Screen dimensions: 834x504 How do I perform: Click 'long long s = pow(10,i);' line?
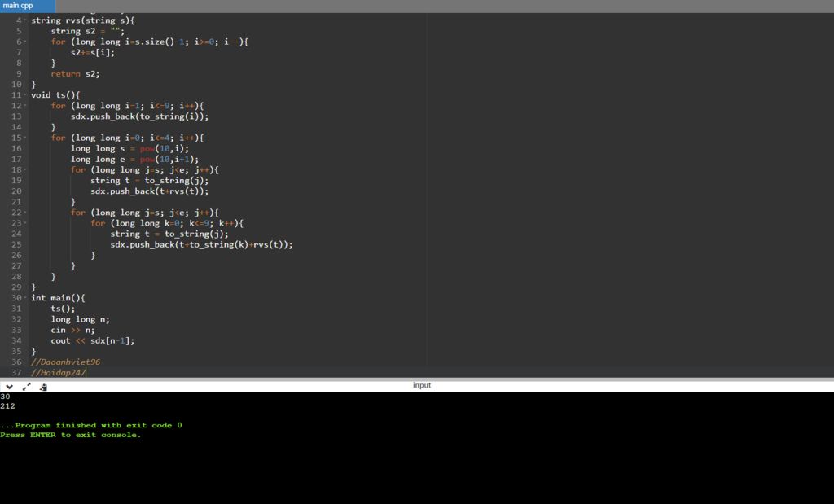[x=129, y=148]
